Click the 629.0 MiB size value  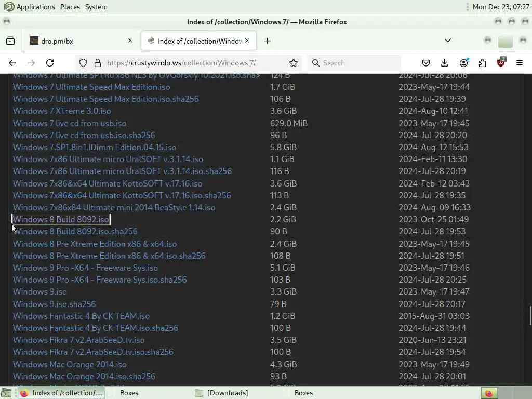click(289, 123)
